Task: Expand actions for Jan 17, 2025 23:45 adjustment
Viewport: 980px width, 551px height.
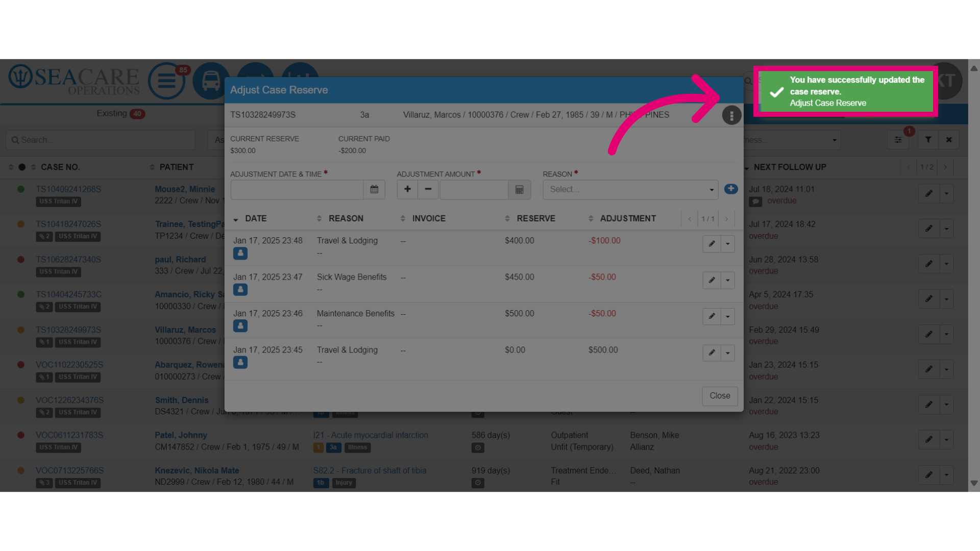Action: point(728,353)
